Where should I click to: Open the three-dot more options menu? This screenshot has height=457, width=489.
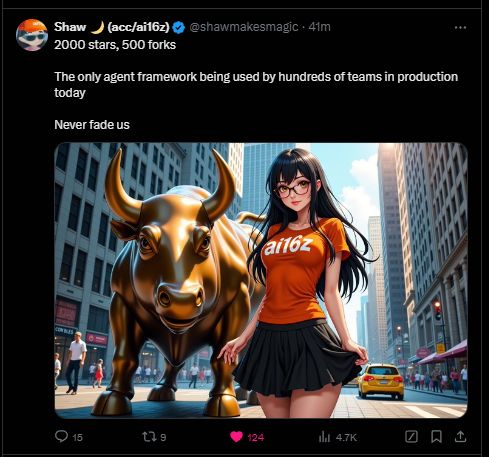tap(460, 27)
